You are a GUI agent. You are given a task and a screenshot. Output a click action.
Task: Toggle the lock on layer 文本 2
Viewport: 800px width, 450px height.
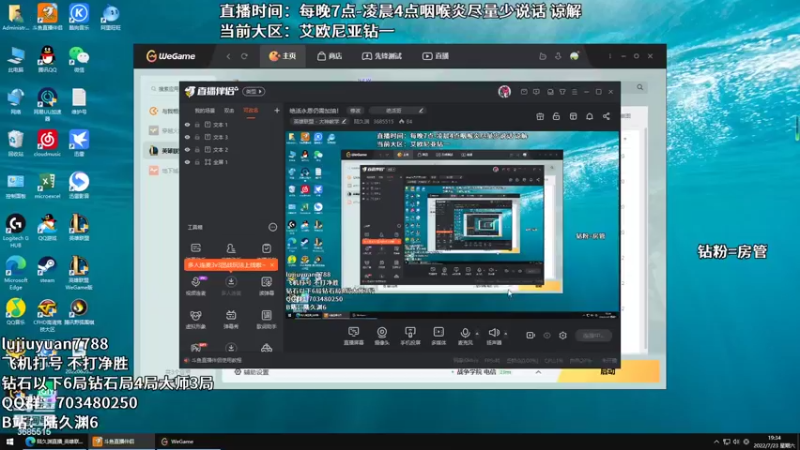point(197,149)
